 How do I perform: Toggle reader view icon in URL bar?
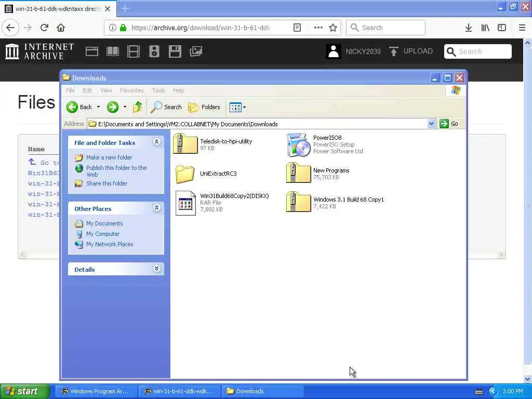click(x=297, y=28)
